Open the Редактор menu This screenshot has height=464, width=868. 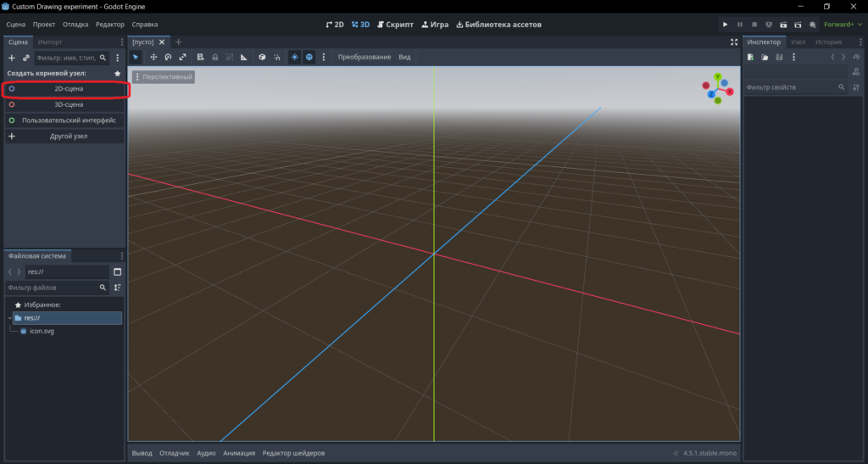pyautogui.click(x=109, y=25)
